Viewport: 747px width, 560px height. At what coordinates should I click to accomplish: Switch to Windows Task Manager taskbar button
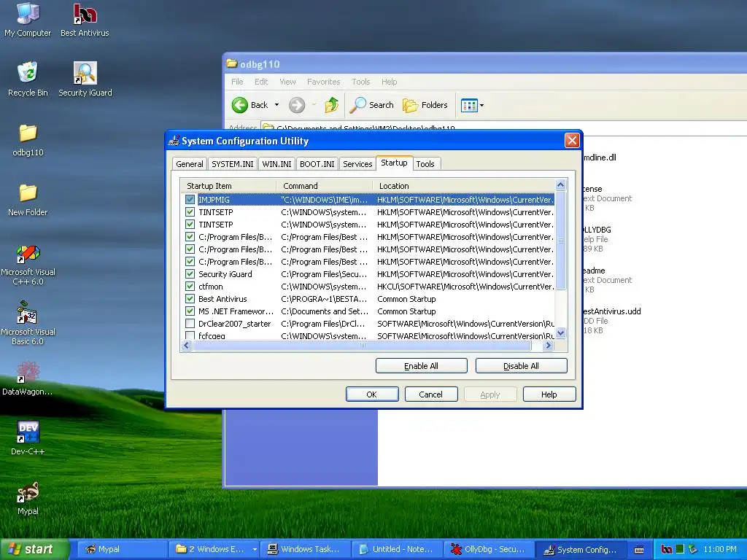(306, 549)
